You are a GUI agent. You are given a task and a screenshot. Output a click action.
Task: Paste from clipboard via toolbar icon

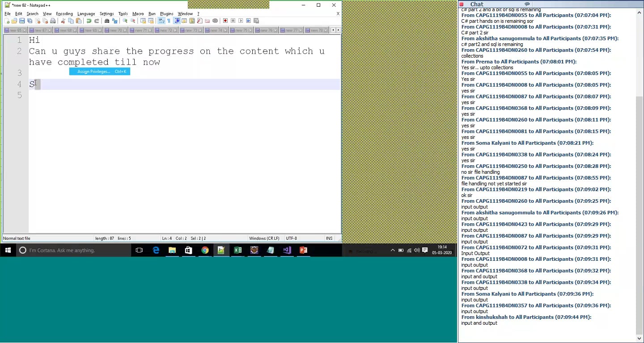(x=79, y=21)
